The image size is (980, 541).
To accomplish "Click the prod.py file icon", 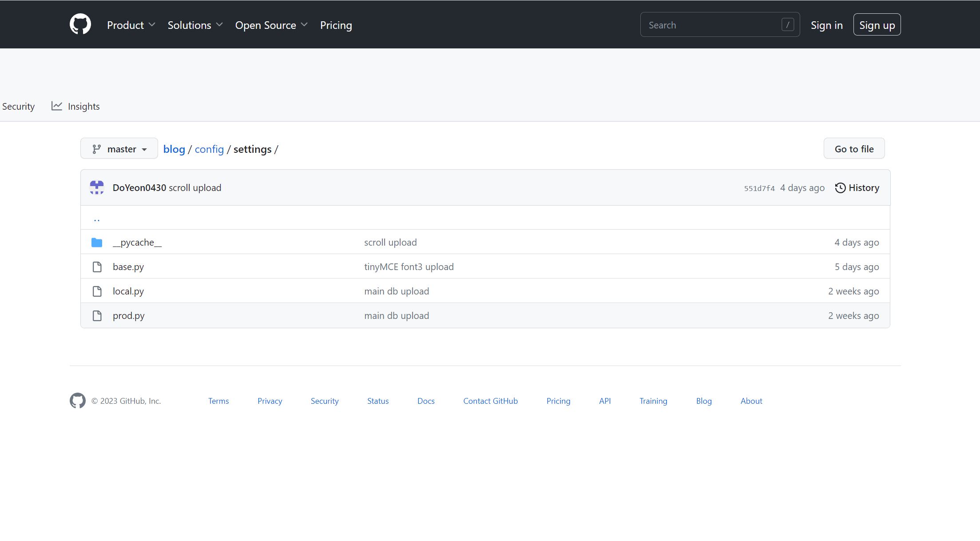I will click(97, 315).
